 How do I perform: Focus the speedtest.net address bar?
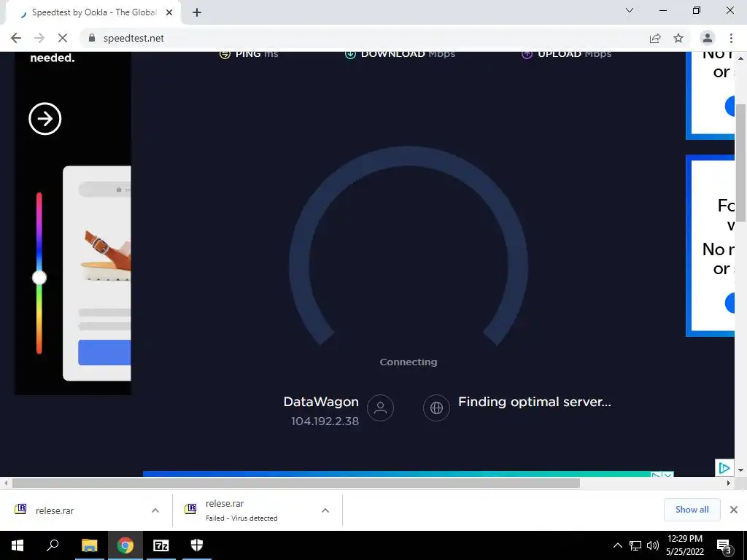point(367,38)
